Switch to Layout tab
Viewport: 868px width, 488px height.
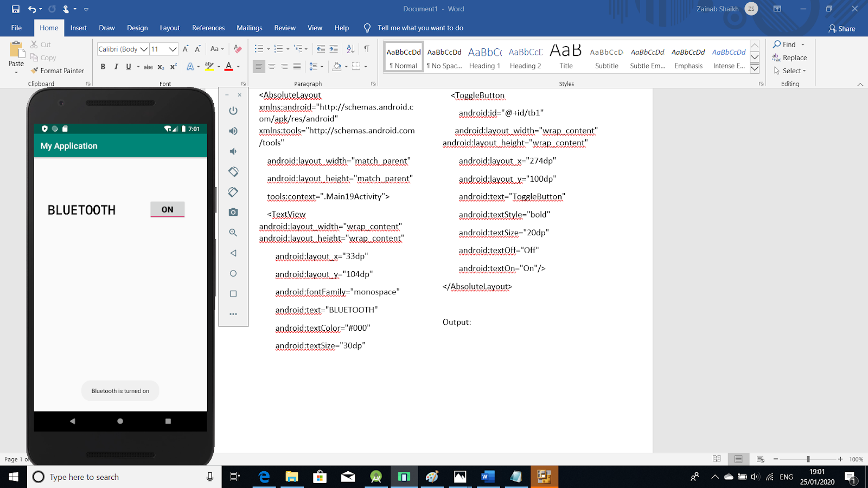click(170, 28)
